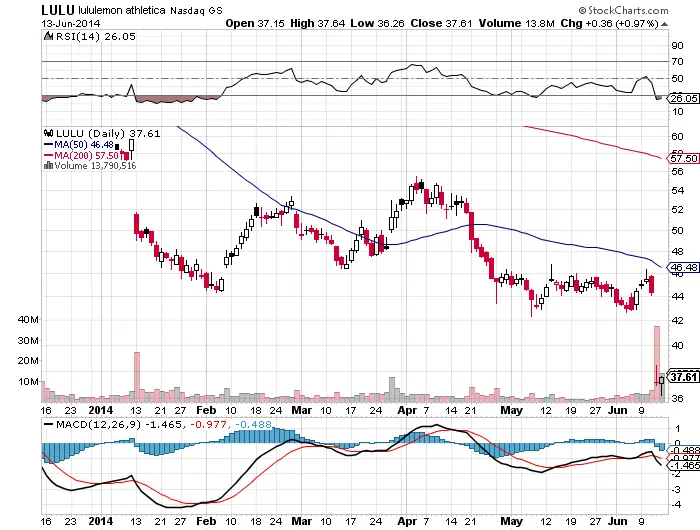Click the red -0.977 signal value in MACD legend

(x=208, y=424)
